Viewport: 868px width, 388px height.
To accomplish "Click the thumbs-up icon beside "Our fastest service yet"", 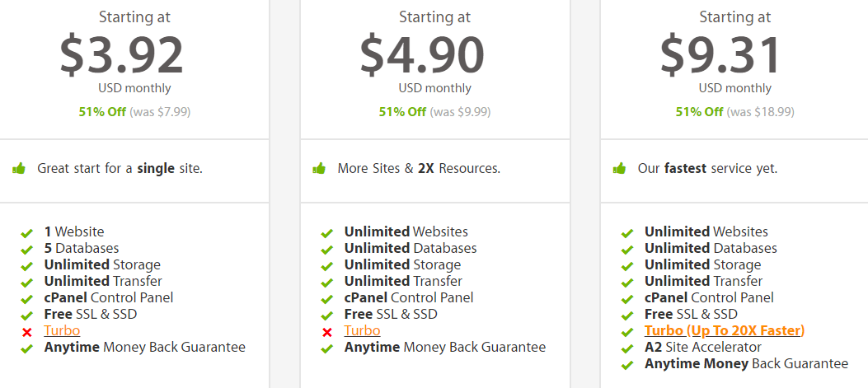I will 619,169.
